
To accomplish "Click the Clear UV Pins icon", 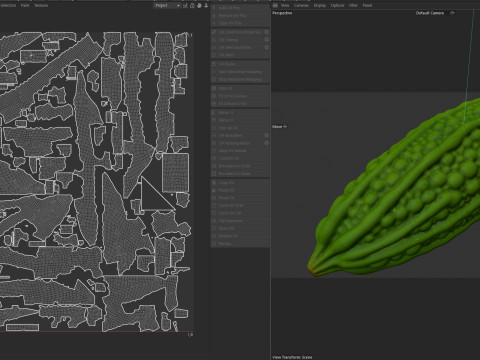I will (x=214, y=23).
